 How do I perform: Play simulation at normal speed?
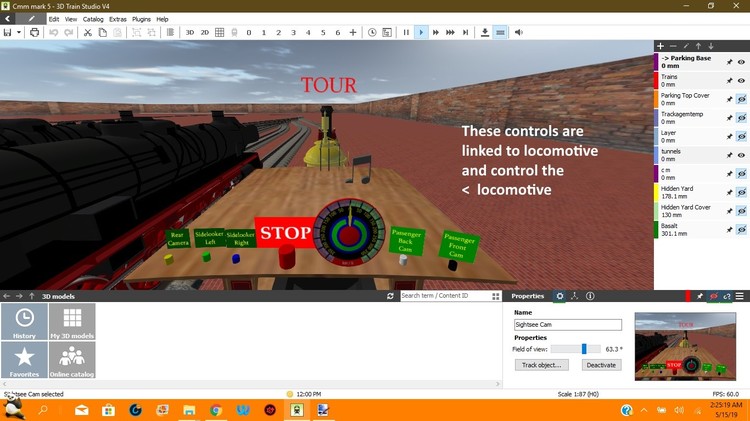[421, 33]
